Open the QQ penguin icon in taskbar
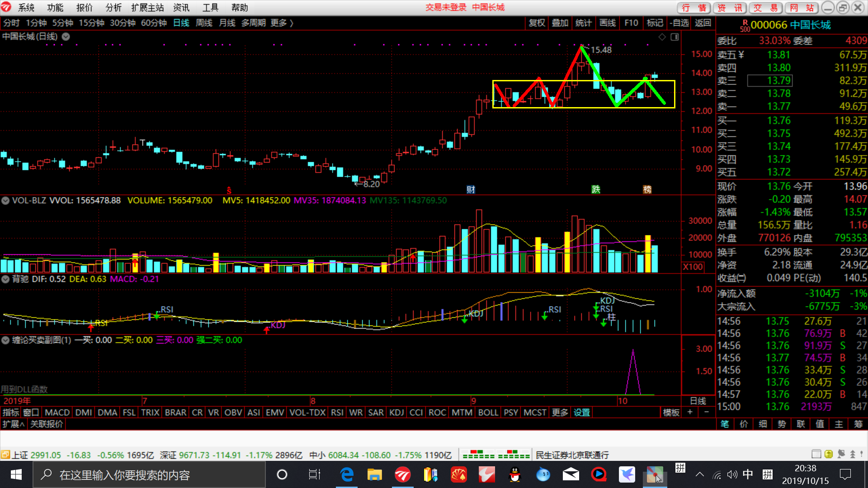This screenshot has width=868, height=488. pyautogui.click(x=514, y=474)
